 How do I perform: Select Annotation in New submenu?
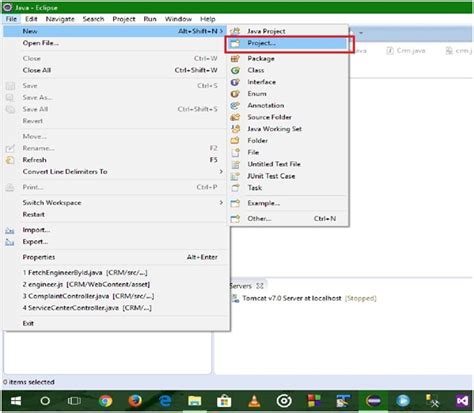click(288, 105)
